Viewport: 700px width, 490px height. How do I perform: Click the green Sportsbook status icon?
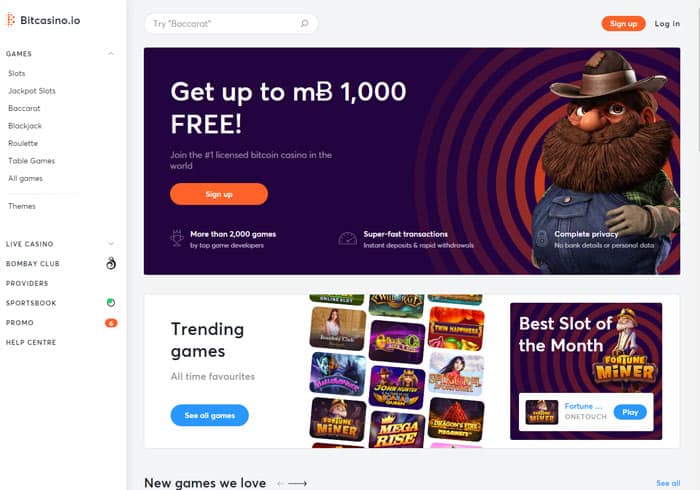coord(111,303)
